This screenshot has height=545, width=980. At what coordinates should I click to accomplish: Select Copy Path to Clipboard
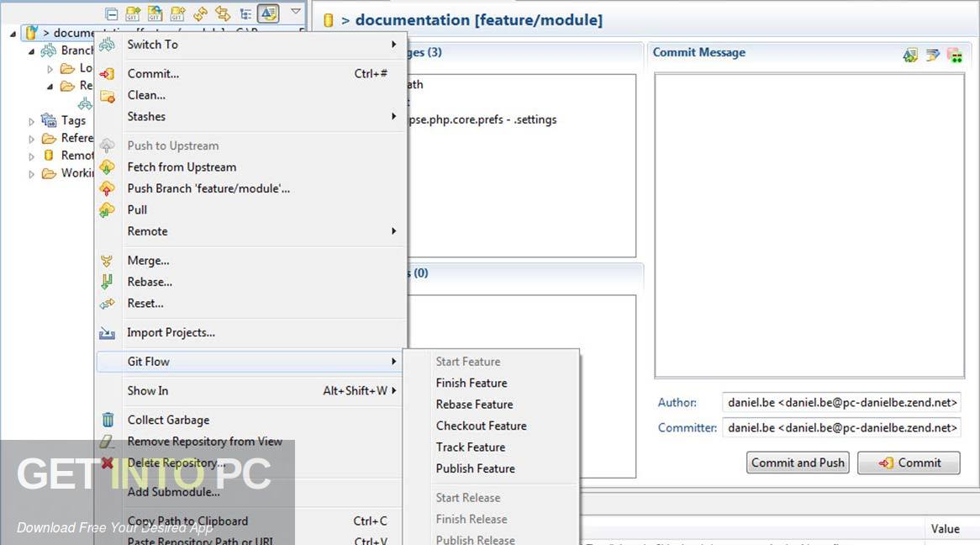coord(248,521)
